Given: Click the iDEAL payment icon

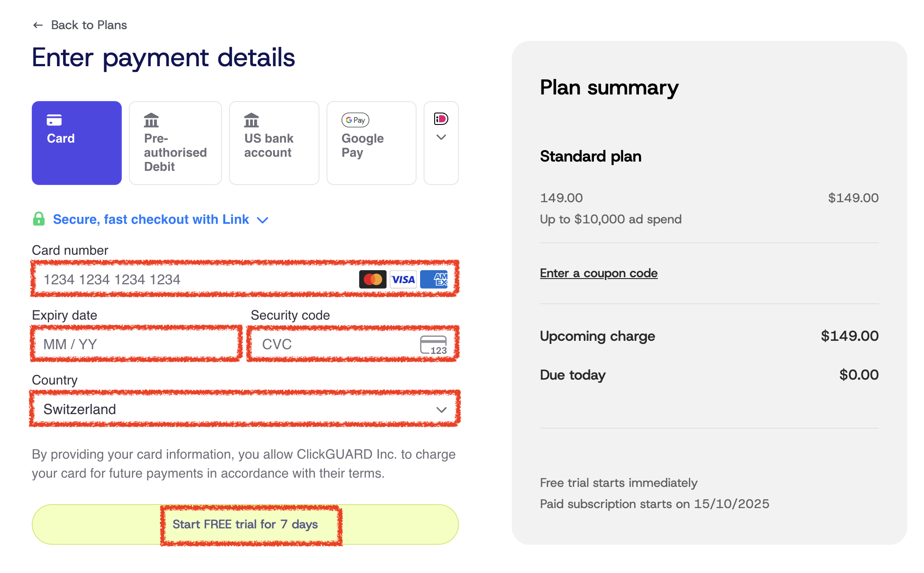Looking at the screenshot, I should pos(441,119).
